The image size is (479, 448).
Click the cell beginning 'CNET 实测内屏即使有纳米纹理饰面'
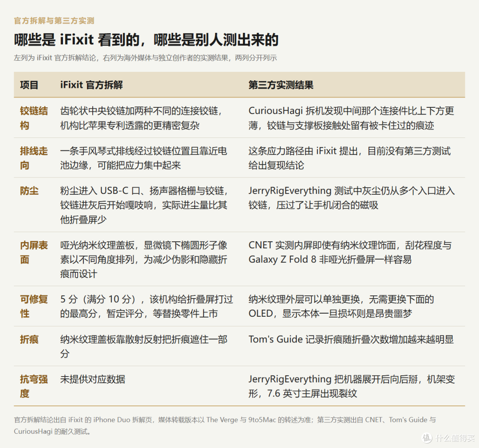pos(350,252)
